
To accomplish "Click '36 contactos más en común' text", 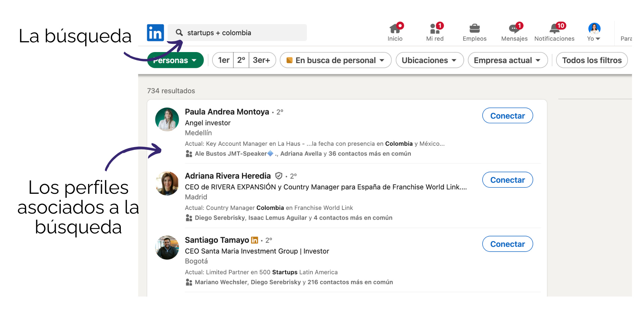I will click(x=370, y=154).
